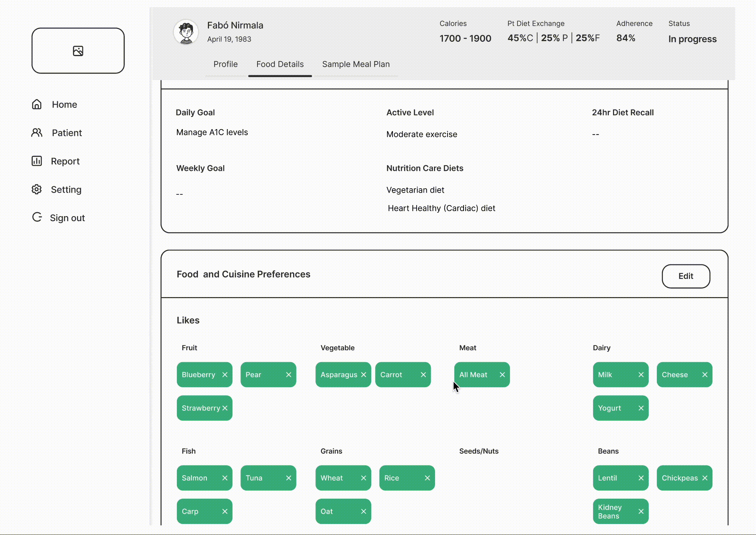Screen dimensions: 756x535
Task: Open the Sample Meal Plan tab
Action: 356,64
